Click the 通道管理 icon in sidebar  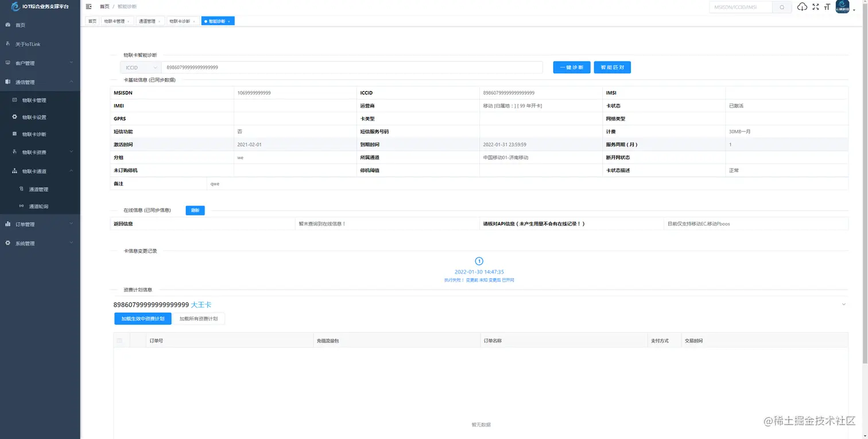point(21,188)
